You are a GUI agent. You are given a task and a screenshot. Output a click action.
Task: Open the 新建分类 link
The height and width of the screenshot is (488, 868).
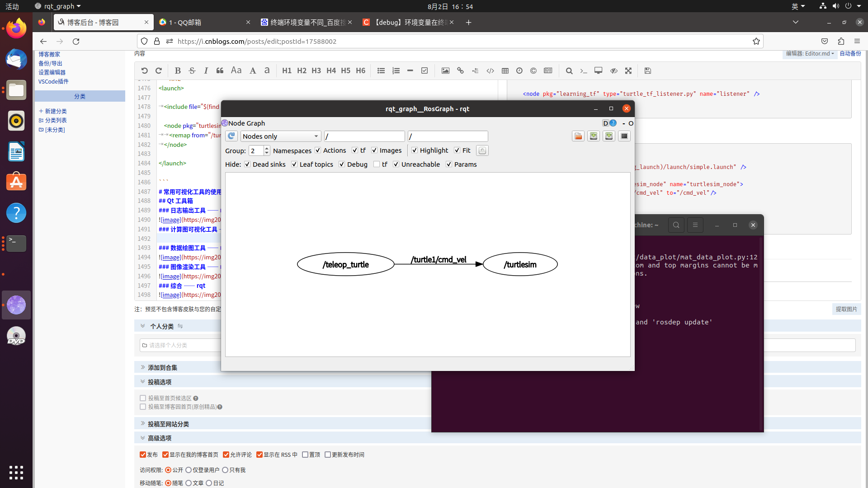click(55, 111)
